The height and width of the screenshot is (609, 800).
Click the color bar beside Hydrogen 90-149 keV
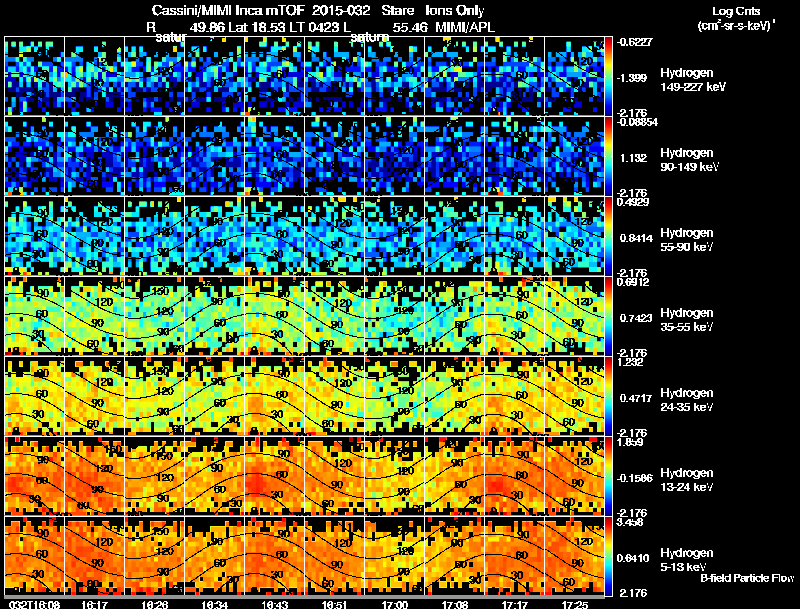[608, 156]
